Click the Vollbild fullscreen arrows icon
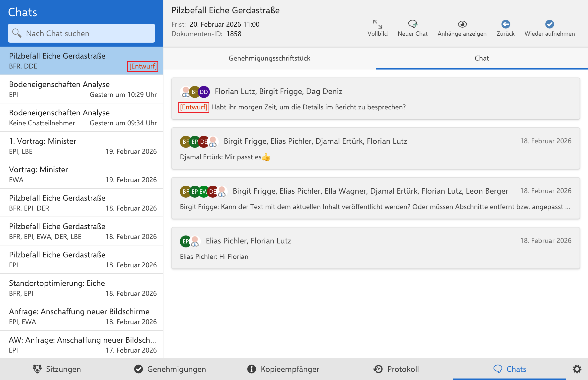 (377, 24)
